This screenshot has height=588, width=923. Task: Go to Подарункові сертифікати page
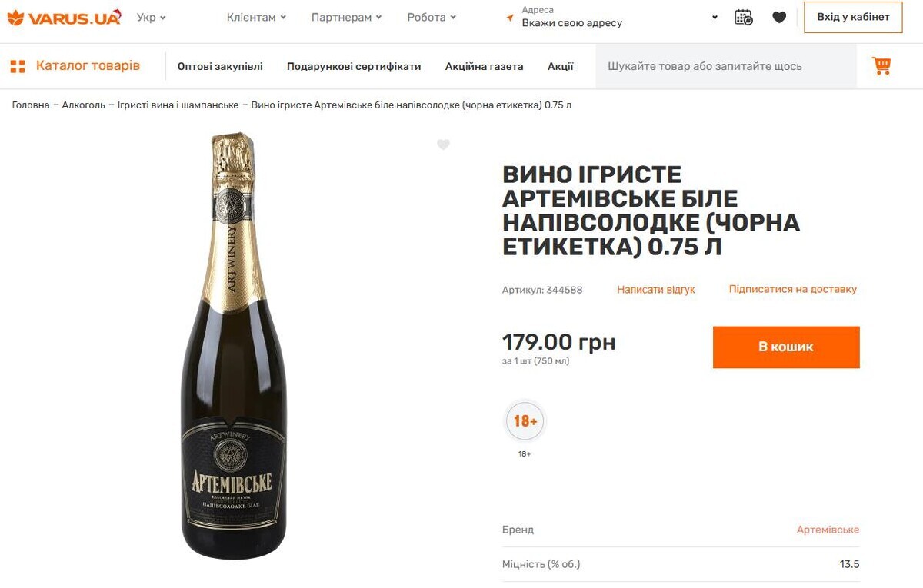tap(354, 66)
